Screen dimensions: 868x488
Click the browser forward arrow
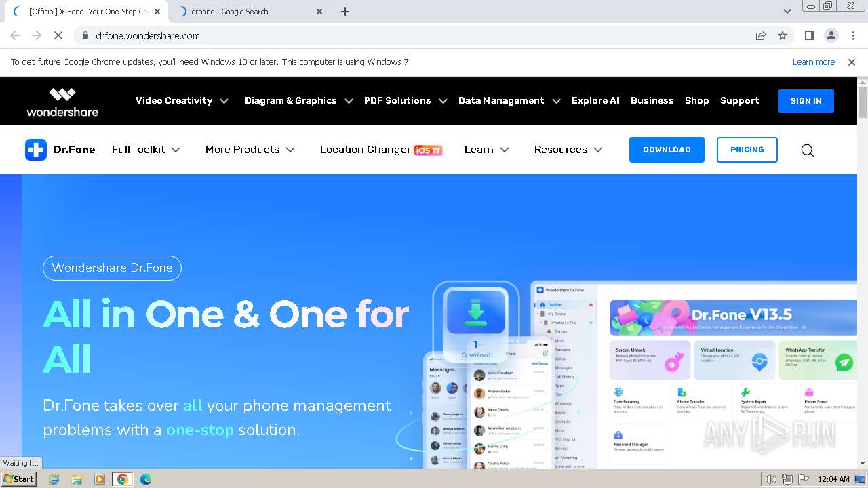pyautogui.click(x=37, y=36)
